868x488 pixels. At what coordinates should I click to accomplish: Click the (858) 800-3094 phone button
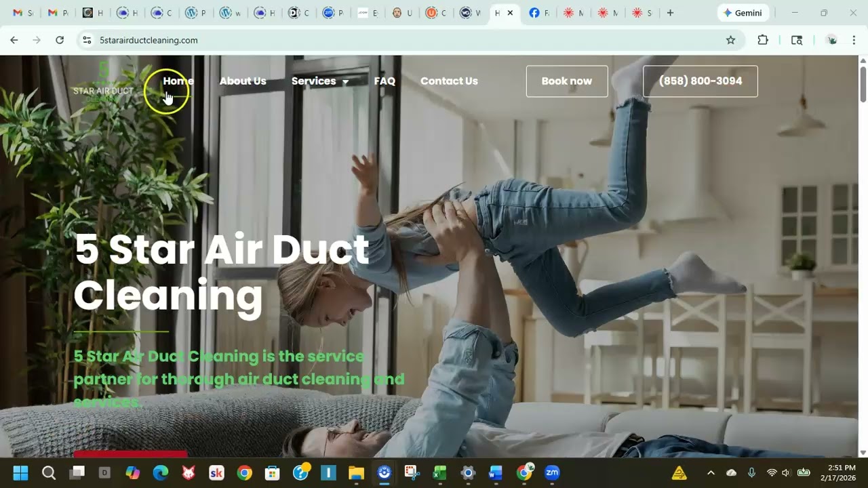(701, 81)
